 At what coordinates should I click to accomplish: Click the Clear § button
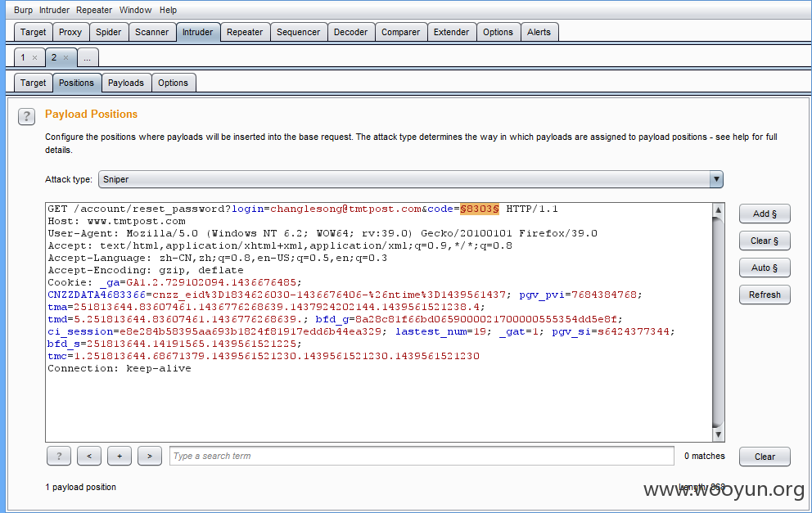pyautogui.click(x=765, y=241)
